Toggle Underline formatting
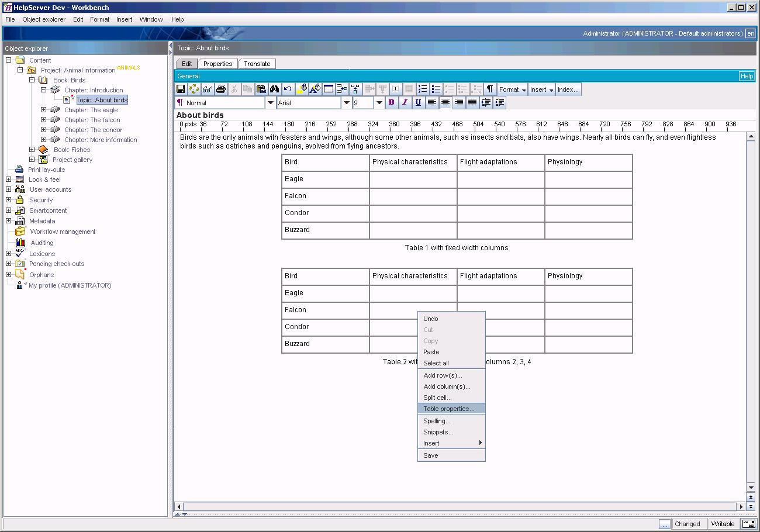 coord(418,103)
